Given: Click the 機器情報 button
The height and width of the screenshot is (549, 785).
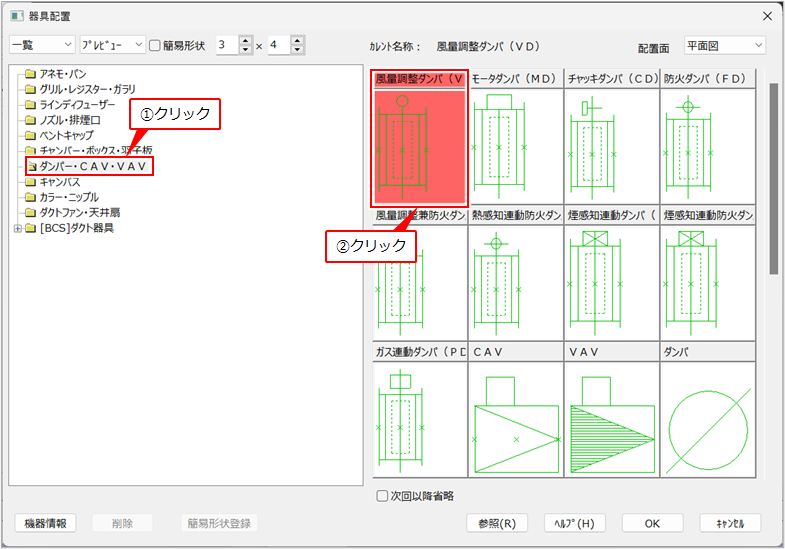Looking at the screenshot, I should click(46, 523).
